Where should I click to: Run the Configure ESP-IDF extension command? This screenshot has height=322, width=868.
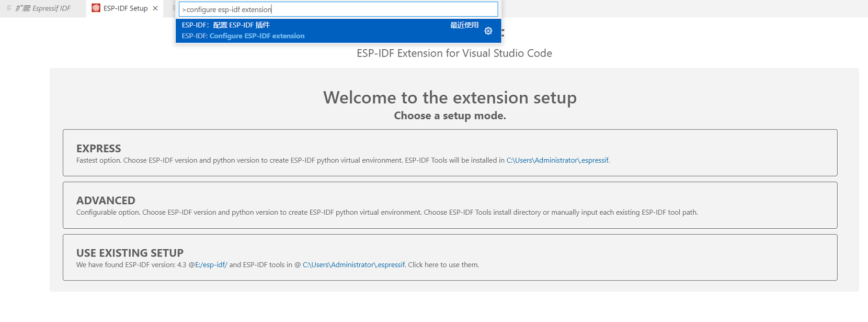[x=338, y=30]
